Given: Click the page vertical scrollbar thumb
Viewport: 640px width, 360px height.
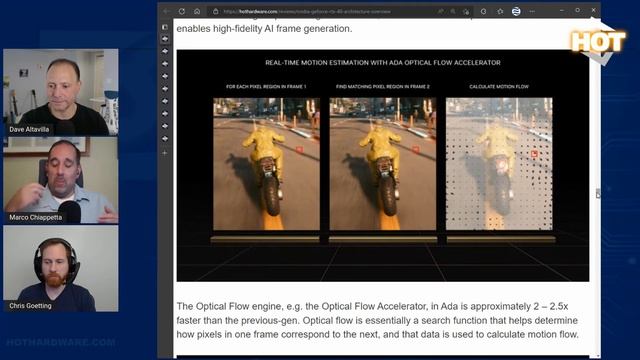Looking at the screenshot, I should pos(598,193).
